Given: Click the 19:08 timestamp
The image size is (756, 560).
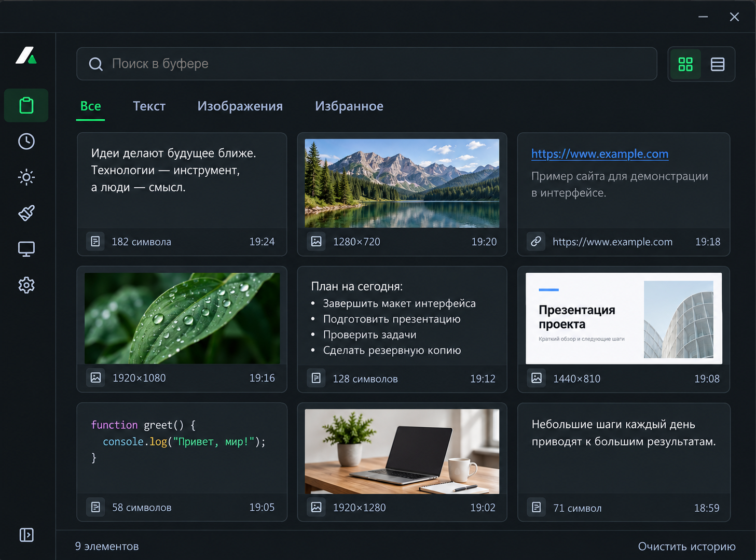Looking at the screenshot, I should point(707,379).
